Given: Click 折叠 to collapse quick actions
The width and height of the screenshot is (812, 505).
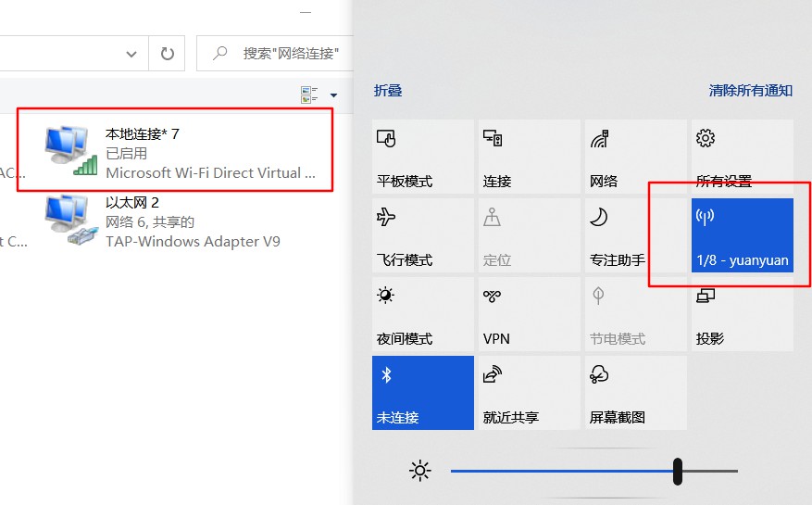Looking at the screenshot, I should pos(387,91).
